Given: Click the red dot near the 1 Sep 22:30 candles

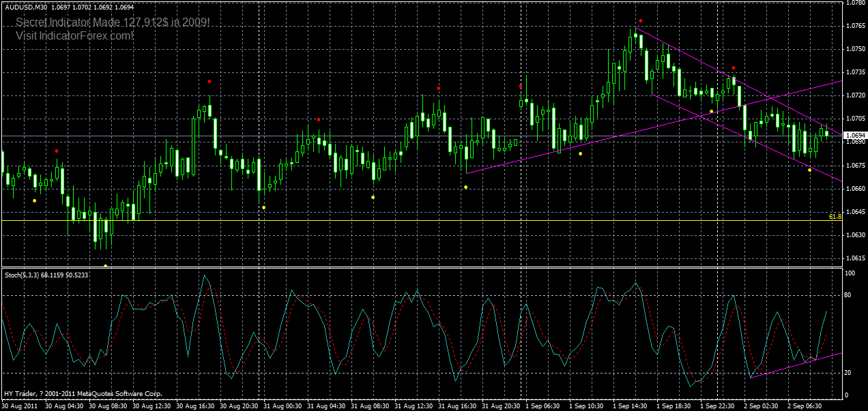Looking at the screenshot, I should (734, 67).
